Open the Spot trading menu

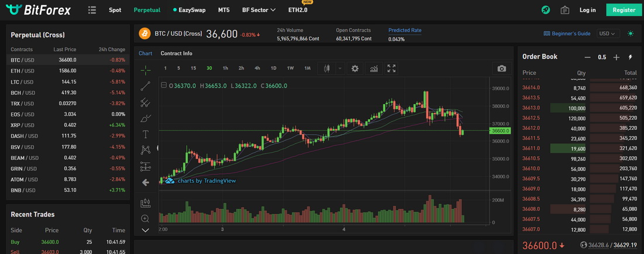click(x=115, y=10)
